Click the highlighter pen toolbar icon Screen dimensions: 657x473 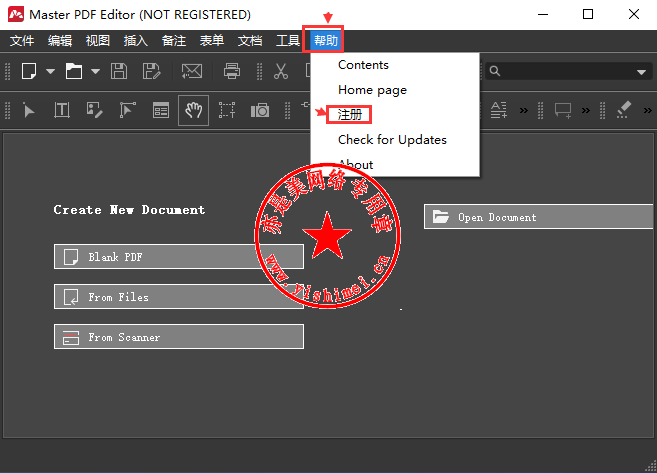click(624, 110)
